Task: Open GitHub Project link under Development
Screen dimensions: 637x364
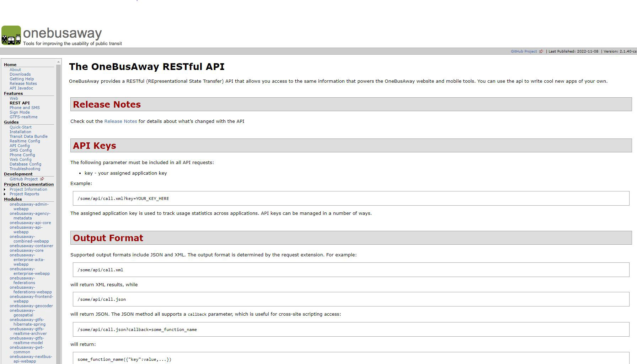Action: pyautogui.click(x=23, y=179)
